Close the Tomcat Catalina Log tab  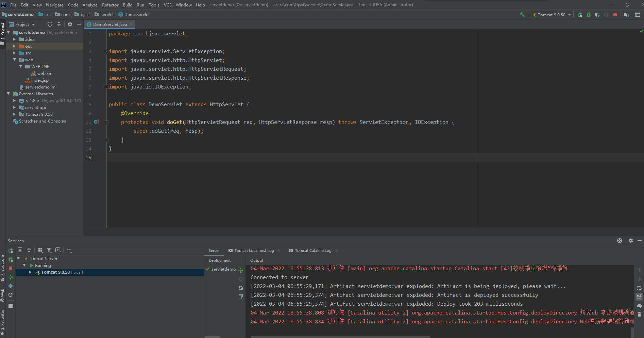(x=337, y=251)
